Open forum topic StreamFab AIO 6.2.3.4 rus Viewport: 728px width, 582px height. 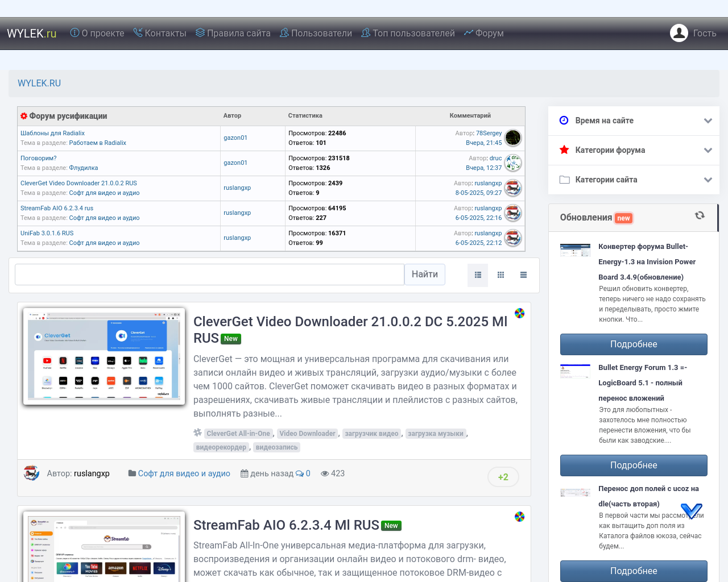click(57, 208)
